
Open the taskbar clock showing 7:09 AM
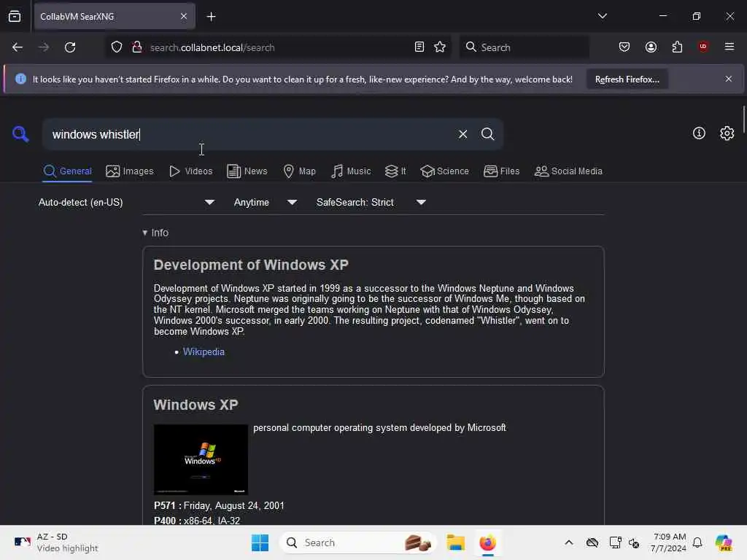tap(670, 542)
